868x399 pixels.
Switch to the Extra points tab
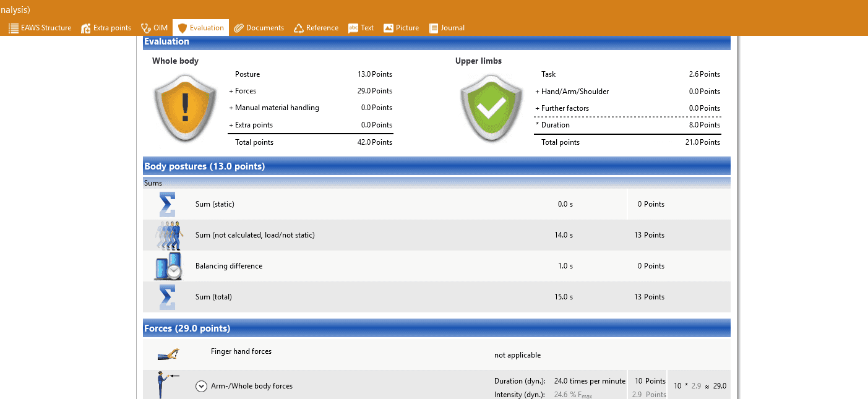[x=106, y=28]
